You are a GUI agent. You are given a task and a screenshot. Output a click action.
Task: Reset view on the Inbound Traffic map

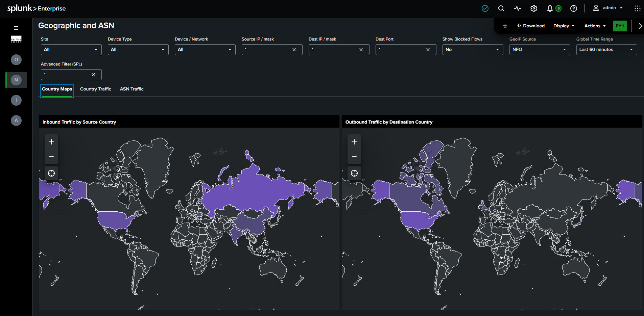[x=51, y=173]
